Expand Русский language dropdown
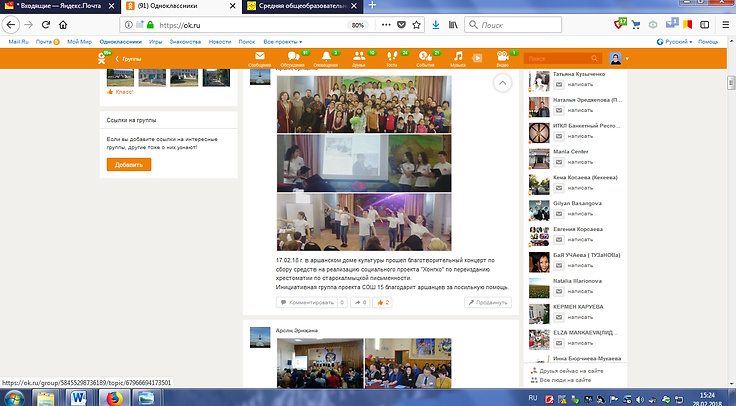 pyautogui.click(x=675, y=42)
